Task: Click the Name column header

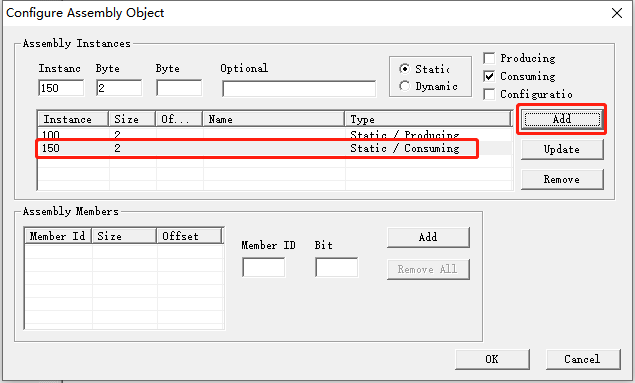Action: [x=274, y=119]
